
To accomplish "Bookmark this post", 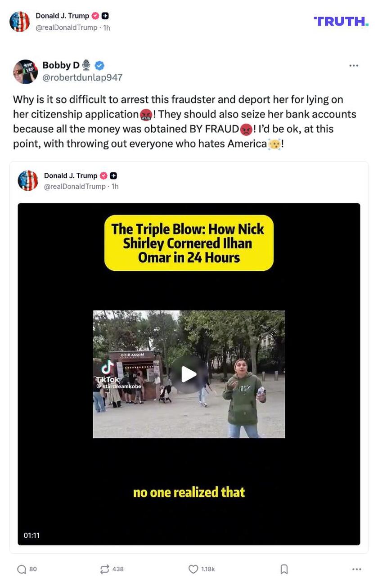I will pos(284,569).
